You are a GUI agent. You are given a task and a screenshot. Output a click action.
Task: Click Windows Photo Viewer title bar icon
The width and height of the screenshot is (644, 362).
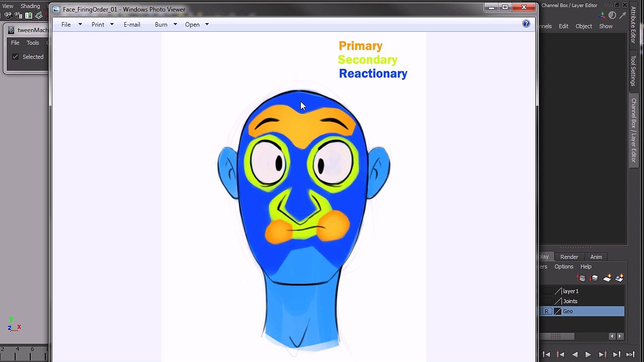(56, 9)
